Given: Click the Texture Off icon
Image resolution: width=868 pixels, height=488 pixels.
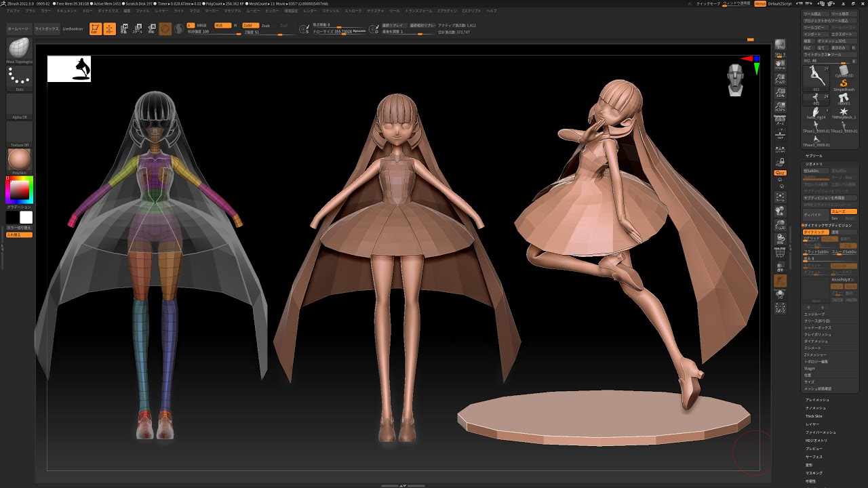Looking at the screenshot, I should 19,132.
